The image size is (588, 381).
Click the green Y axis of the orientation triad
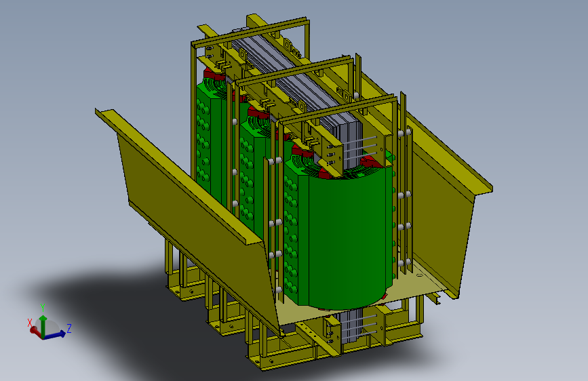pos(43,325)
